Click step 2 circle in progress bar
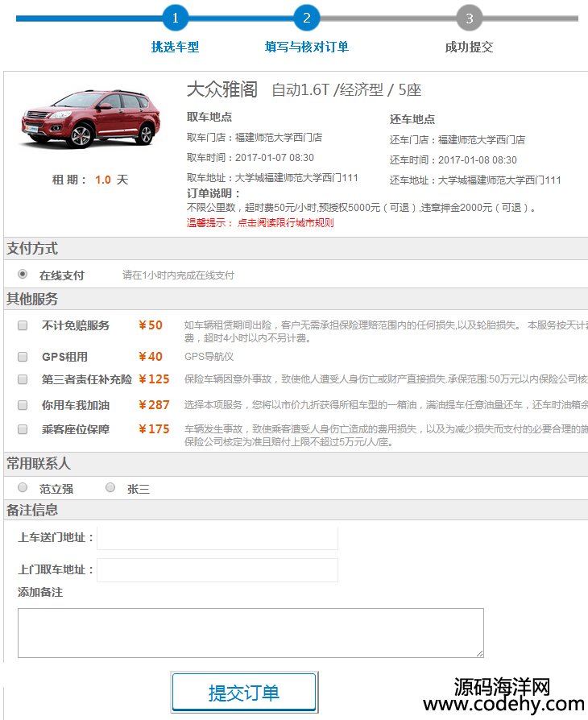The image size is (588, 720). coord(307,18)
